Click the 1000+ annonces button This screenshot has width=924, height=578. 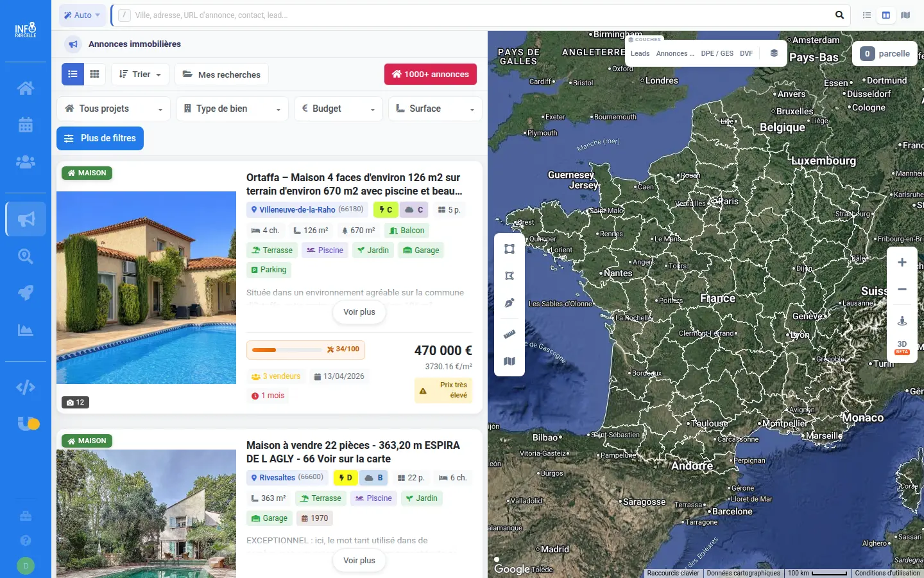coord(431,74)
